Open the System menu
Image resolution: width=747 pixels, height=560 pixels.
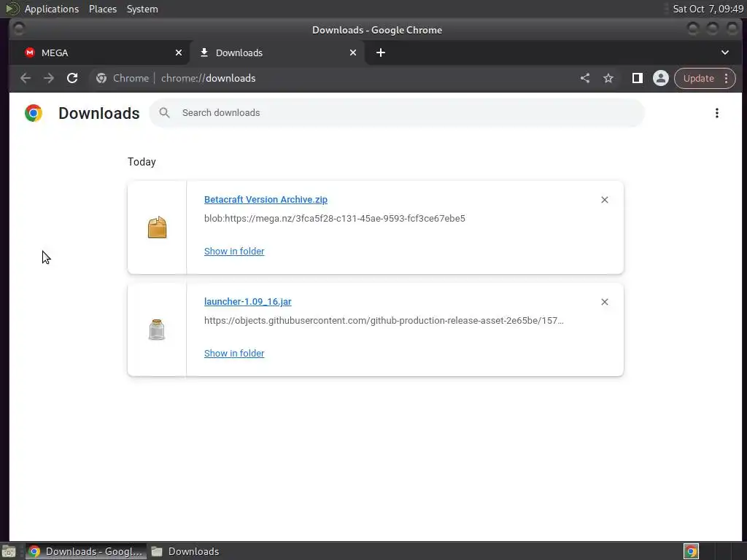142,9
